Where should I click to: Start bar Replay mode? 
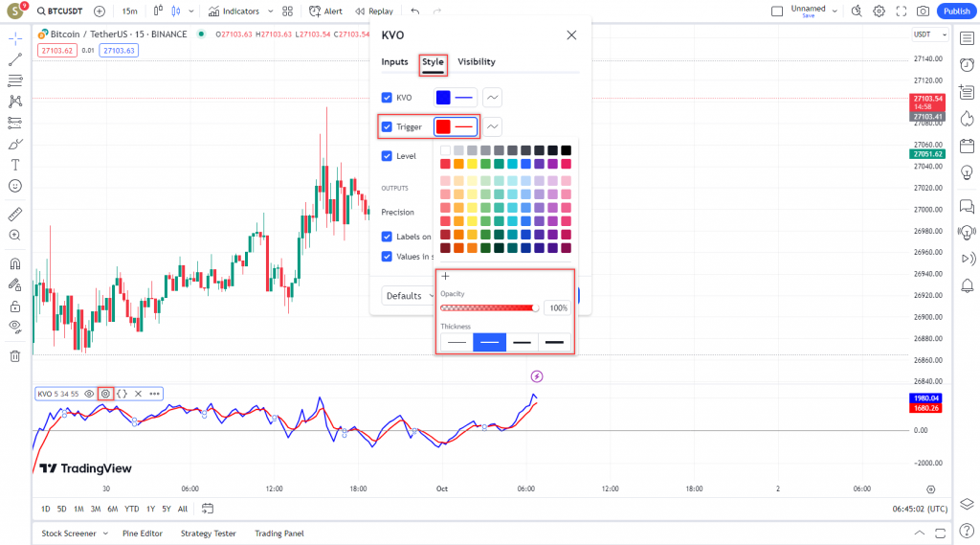pyautogui.click(x=374, y=11)
